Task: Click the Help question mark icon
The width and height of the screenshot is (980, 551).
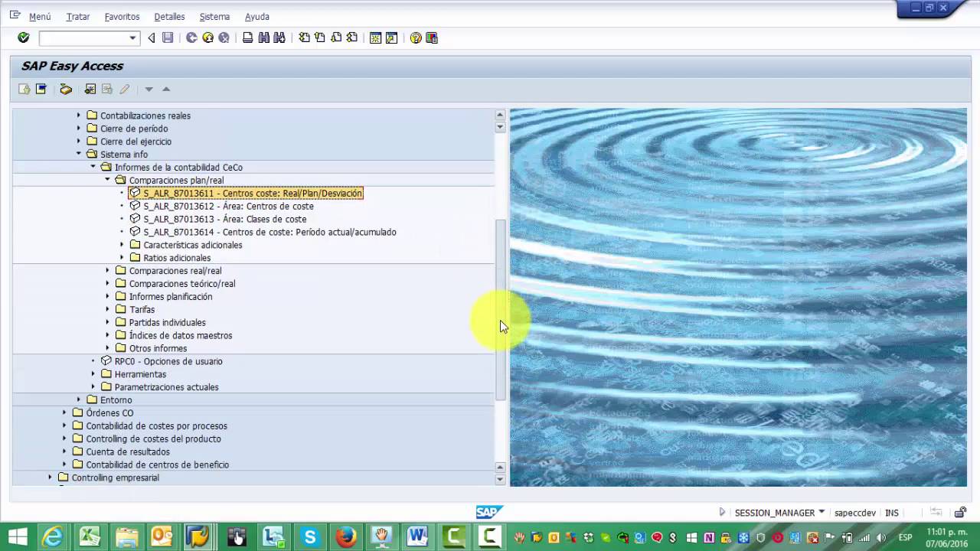Action: (x=416, y=37)
